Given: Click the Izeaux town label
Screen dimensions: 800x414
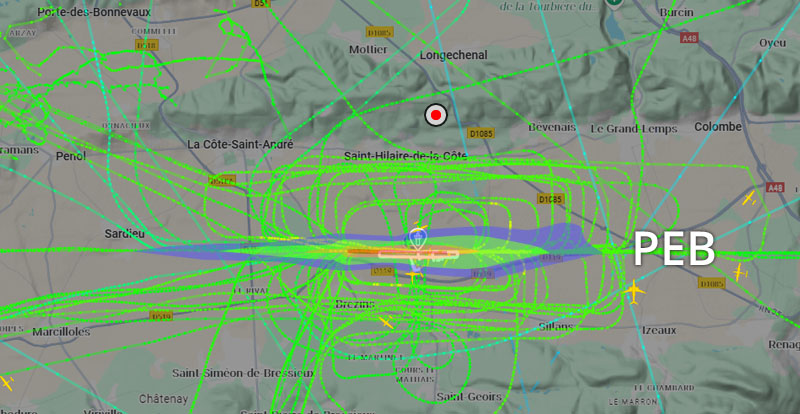Looking at the screenshot, I should coord(659,330).
